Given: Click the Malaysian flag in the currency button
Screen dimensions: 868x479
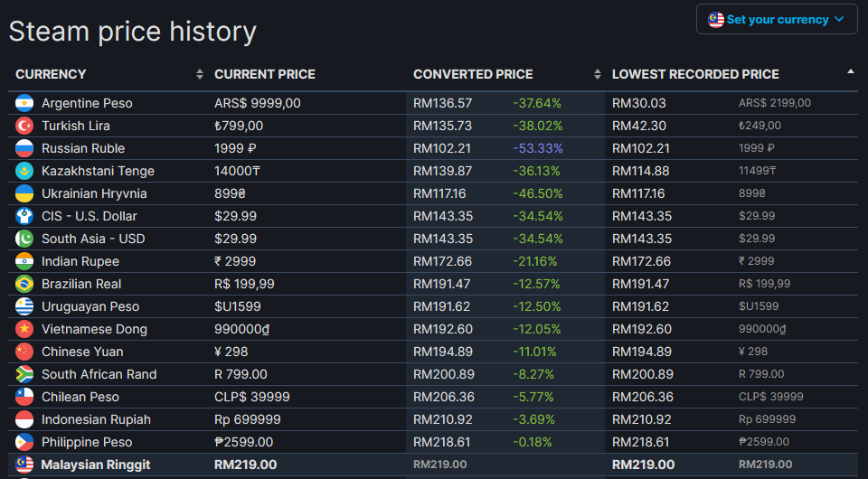Looking at the screenshot, I should (x=716, y=19).
